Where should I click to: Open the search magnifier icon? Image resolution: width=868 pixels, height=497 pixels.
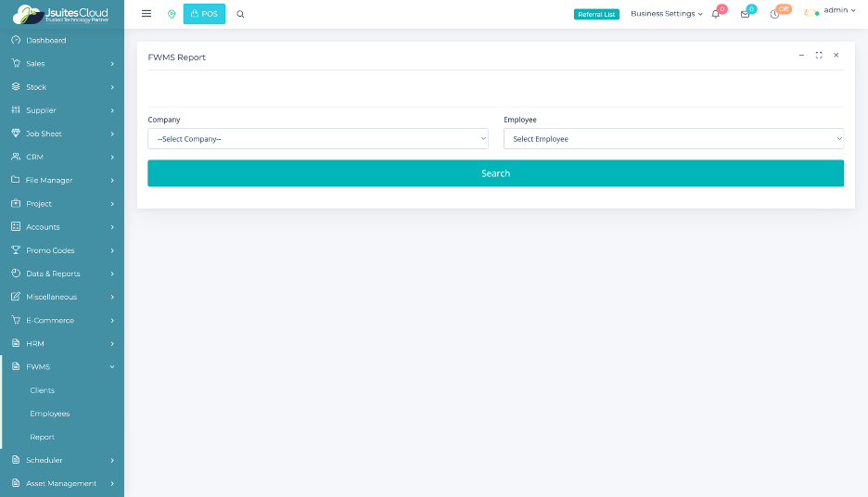click(x=241, y=14)
